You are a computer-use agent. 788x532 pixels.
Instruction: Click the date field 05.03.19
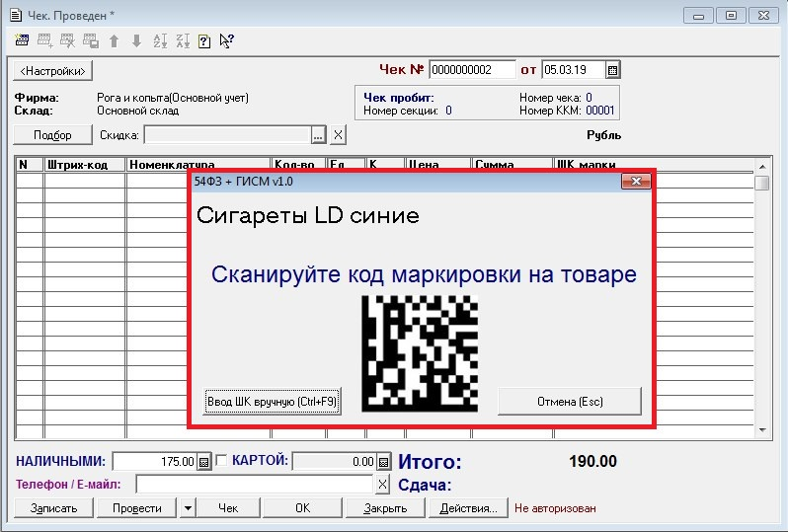pos(573,70)
